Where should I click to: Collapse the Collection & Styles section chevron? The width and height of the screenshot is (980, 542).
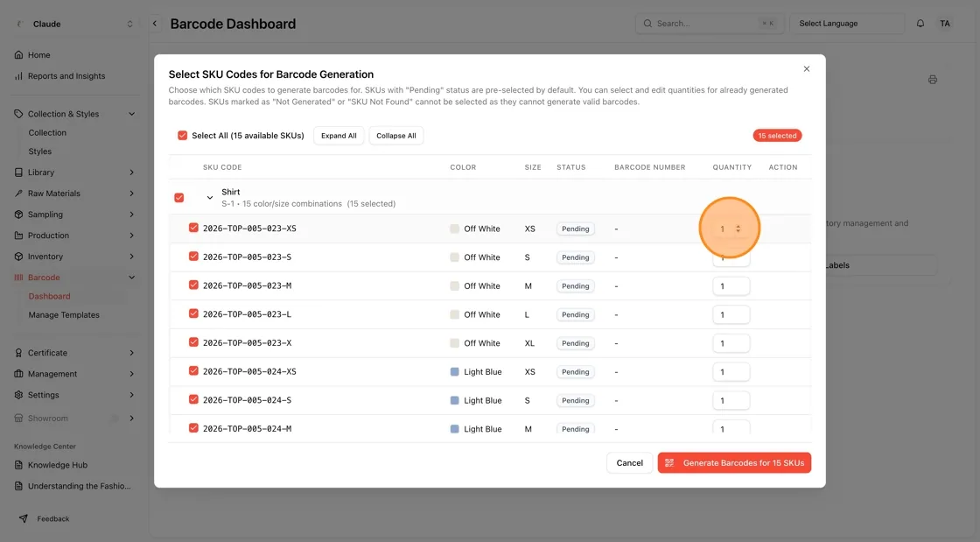click(132, 114)
